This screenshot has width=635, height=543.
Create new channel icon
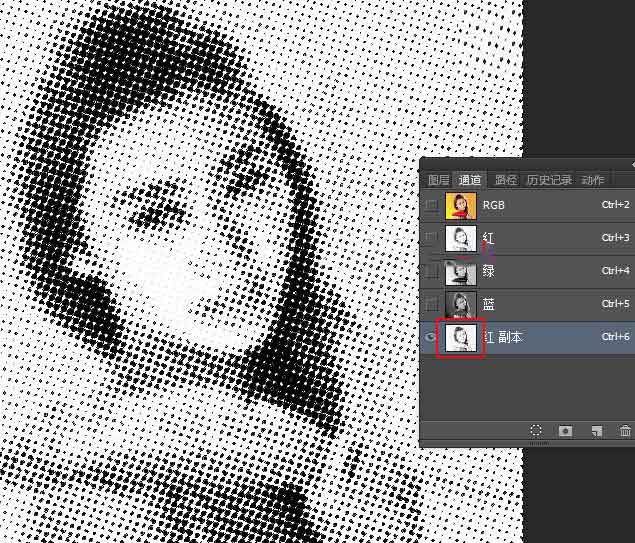click(x=597, y=431)
